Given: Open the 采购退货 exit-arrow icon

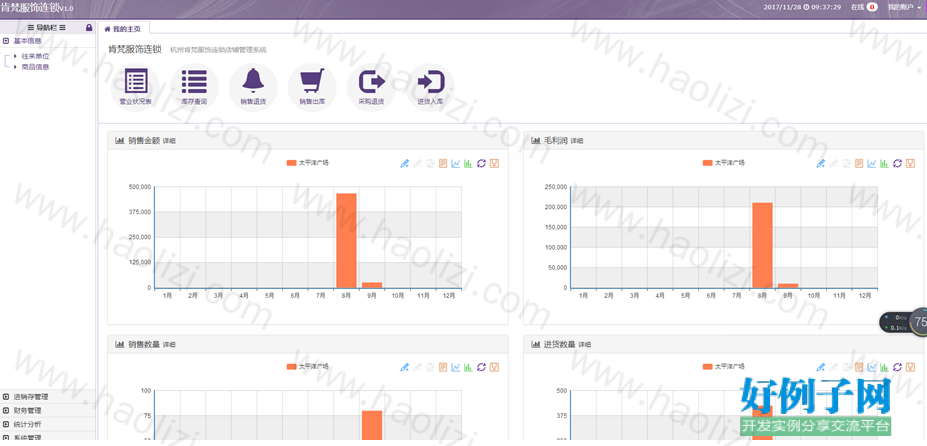Looking at the screenshot, I should coord(371,82).
